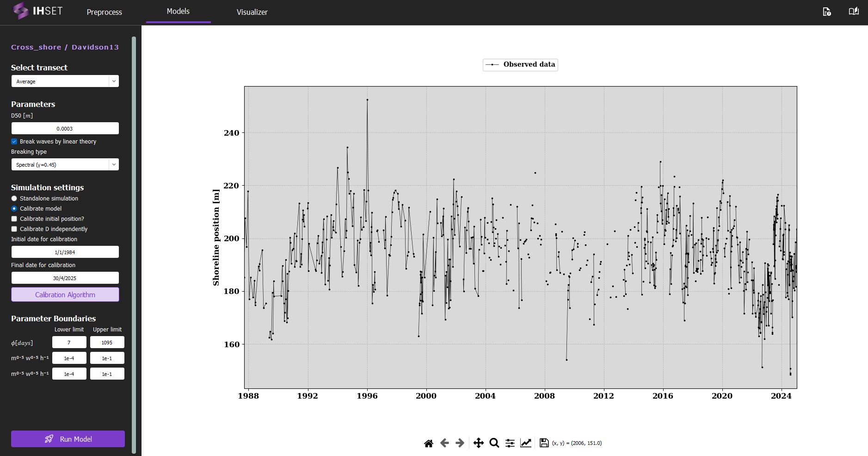
Task: Enable Break waves by linear theory
Action: [x=14, y=141]
